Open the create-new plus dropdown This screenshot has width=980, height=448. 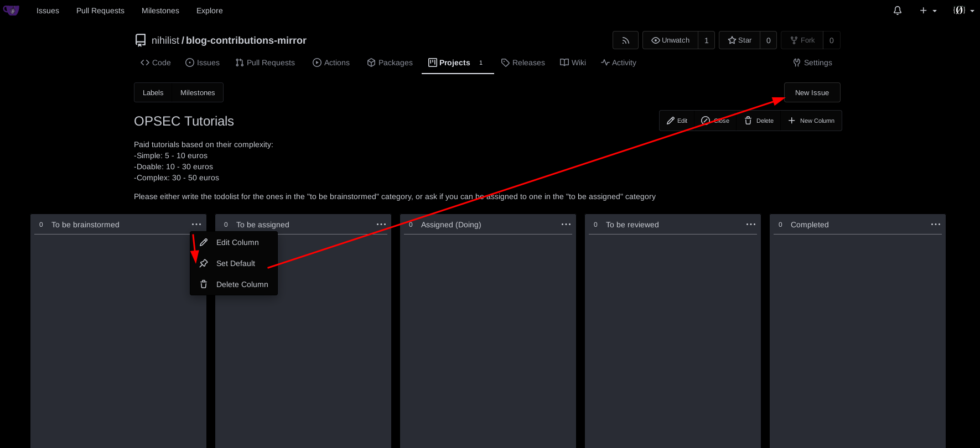pos(928,11)
